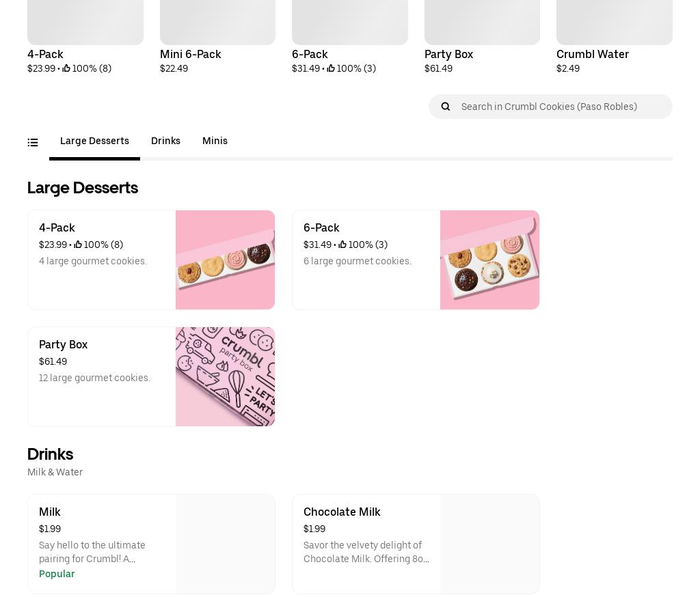Click thumbs-up icon under top 6-Pack item
700x597 pixels.
[x=331, y=68]
